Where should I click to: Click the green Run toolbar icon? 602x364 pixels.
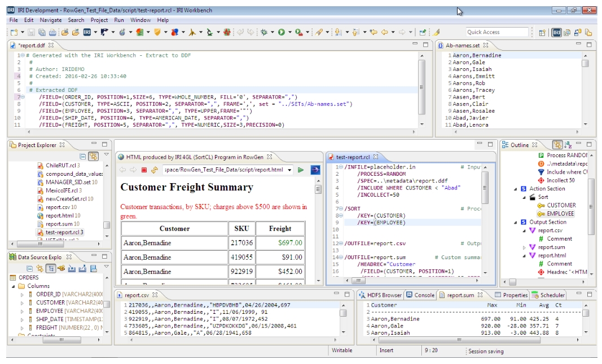[x=281, y=33]
